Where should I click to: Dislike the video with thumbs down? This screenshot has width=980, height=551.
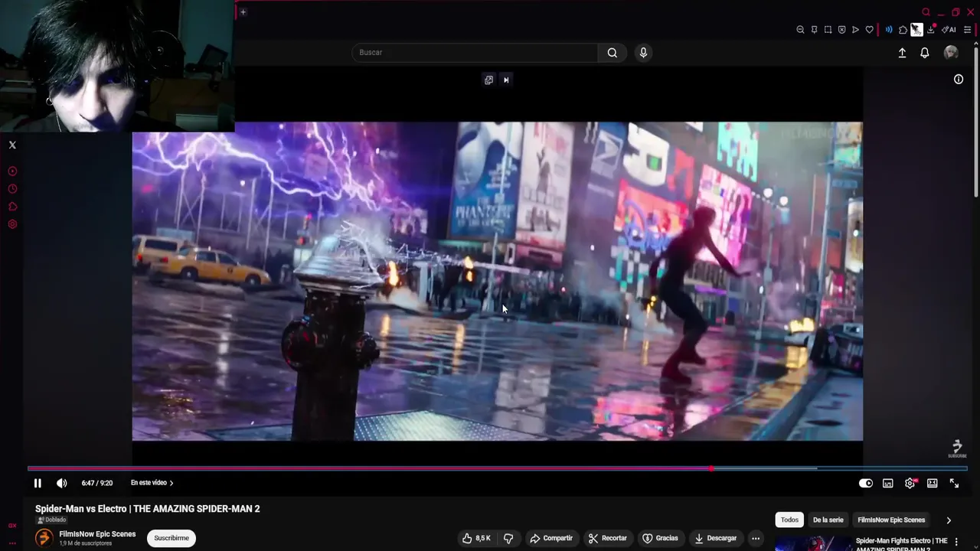[x=508, y=538]
